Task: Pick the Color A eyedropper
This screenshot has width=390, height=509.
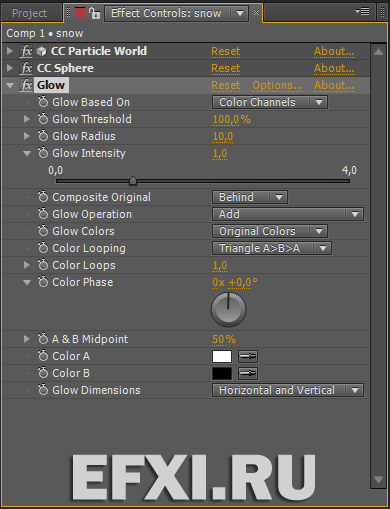Action: coord(248,356)
